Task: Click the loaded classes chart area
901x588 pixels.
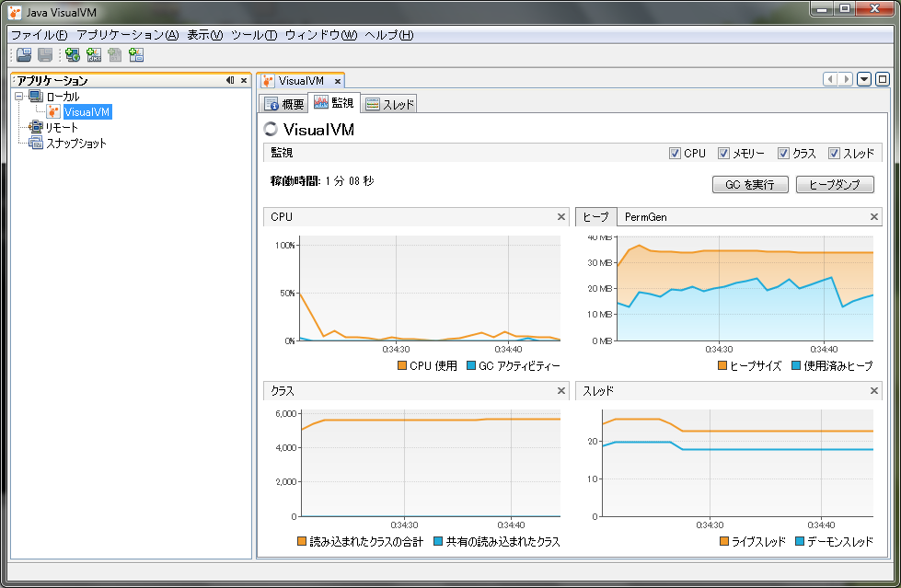Action: [431, 463]
